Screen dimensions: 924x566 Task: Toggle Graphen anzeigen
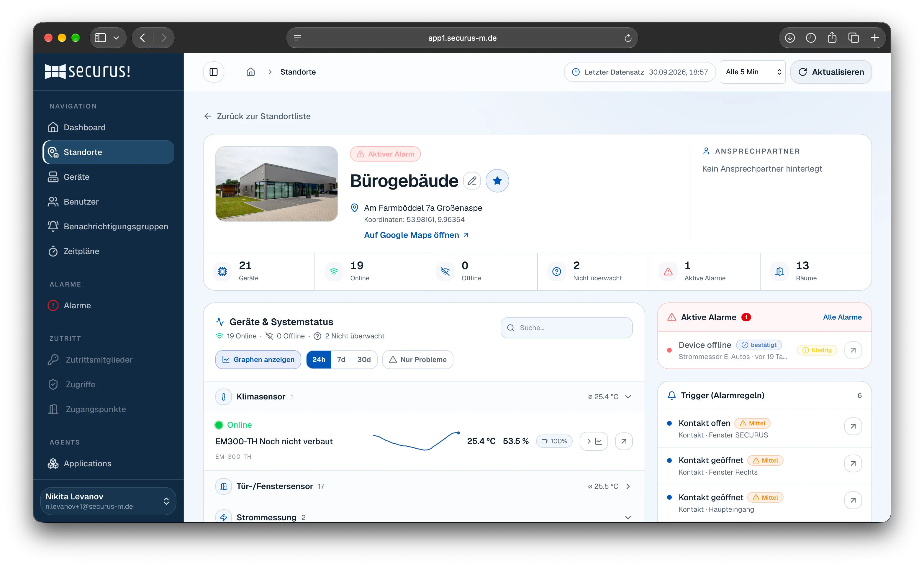click(258, 359)
